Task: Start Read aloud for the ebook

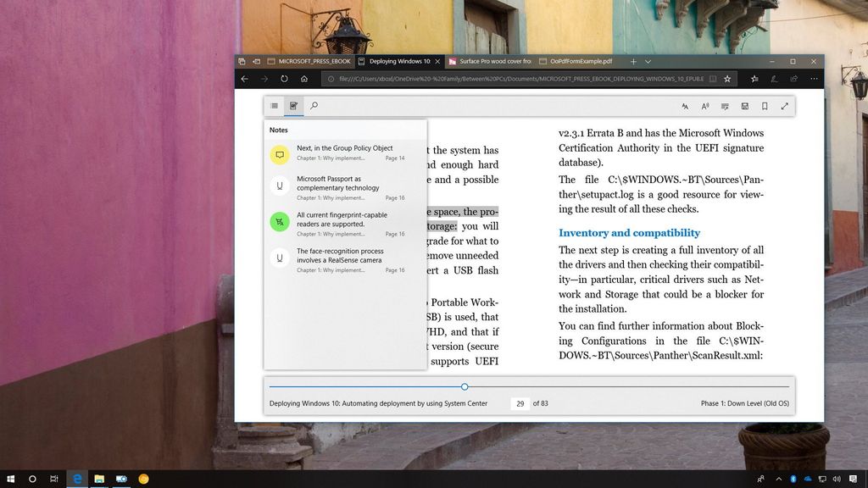Action: (685, 106)
